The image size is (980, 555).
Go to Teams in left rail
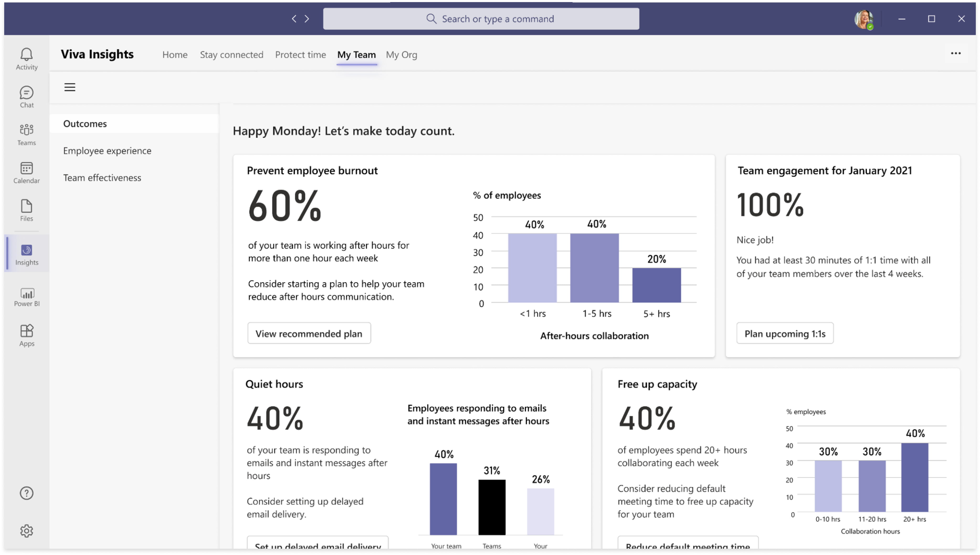coord(26,134)
